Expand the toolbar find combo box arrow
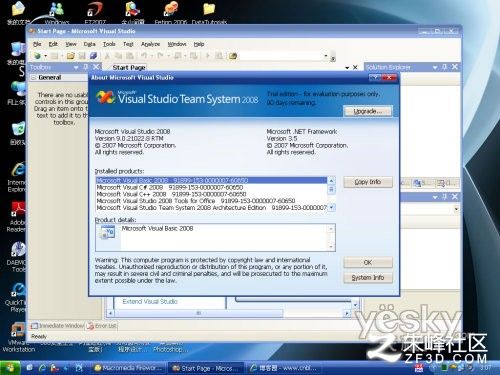Image resolution: width=500 pixels, height=375 pixels. [x=326, y=56]
